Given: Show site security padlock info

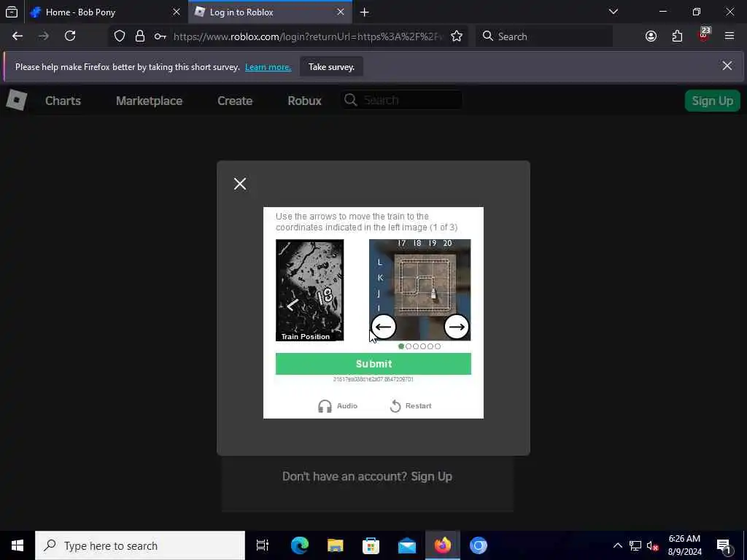Looking at the screenshot, I should (139, 36).
